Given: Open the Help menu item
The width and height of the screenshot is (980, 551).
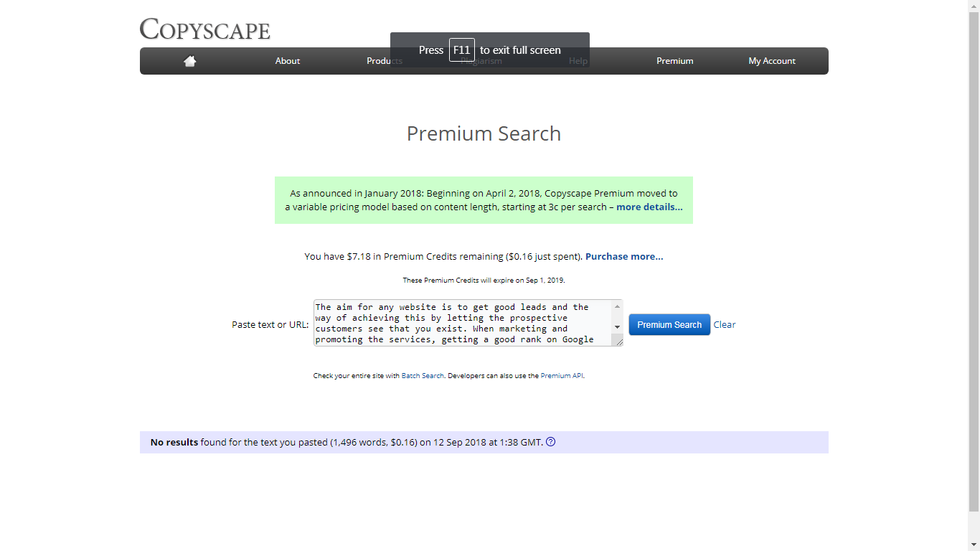Looking at the screenshot, I should click(x=578, y=61).
